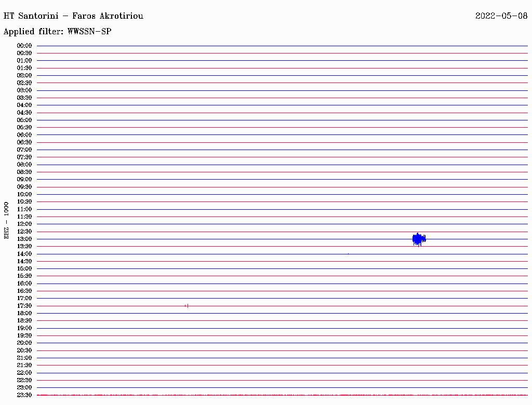
Task: Click the 09:30 time label
Action: pyautogui.click(x=24, y=187)
